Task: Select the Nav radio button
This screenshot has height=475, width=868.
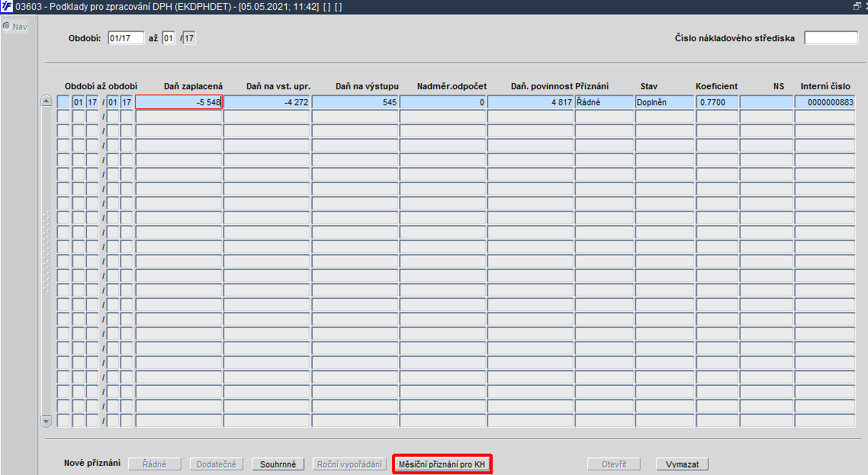Action: pos(7,26)
